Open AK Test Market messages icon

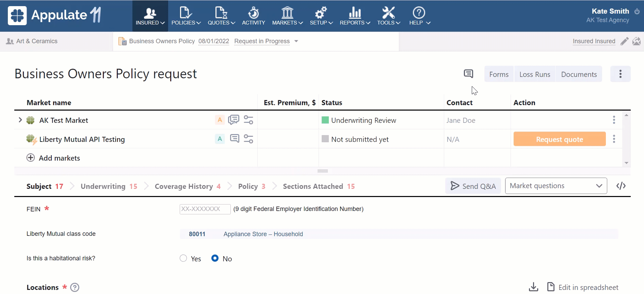pyautogui.click(x=234, y=120)
